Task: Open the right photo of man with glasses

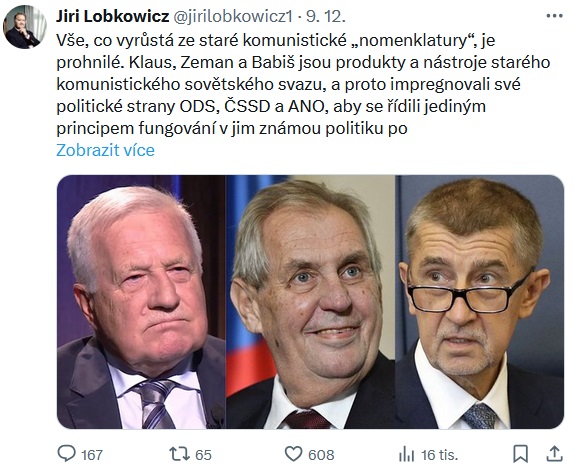Action: pos(479,302)
